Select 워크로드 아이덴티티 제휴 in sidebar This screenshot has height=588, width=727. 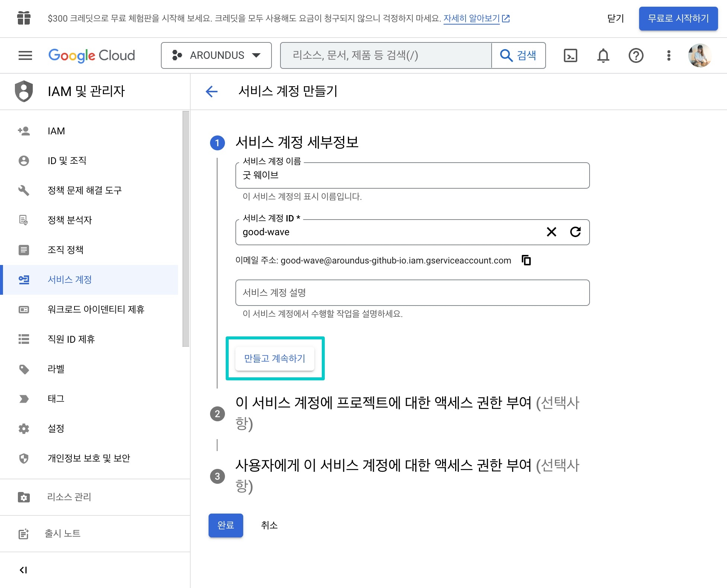tap(96, 309)
